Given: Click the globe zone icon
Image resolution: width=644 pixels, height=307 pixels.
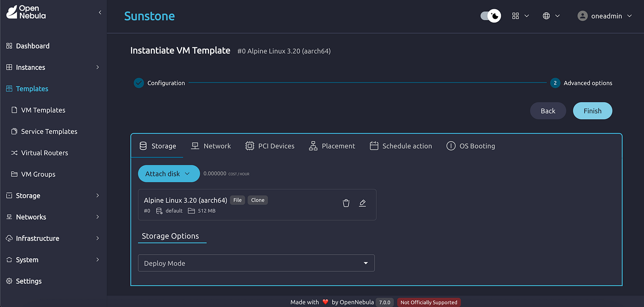Looking at the screenshot, I should (546, 16).
